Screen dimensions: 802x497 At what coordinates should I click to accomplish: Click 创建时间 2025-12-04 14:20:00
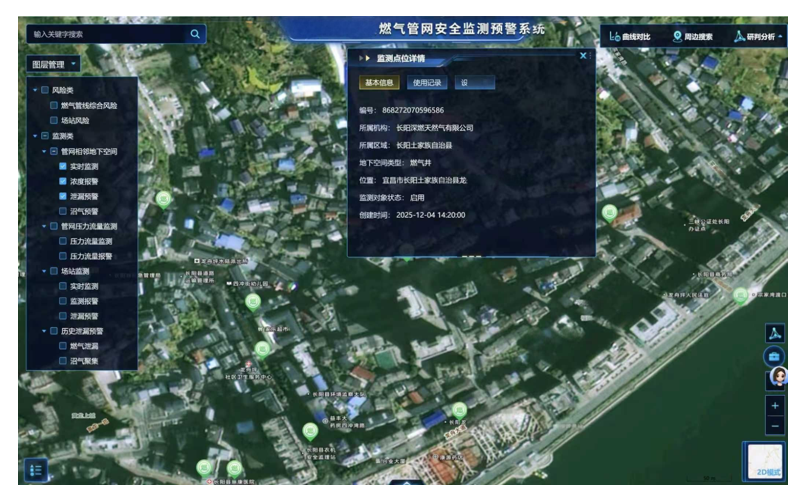pos(431,215)
